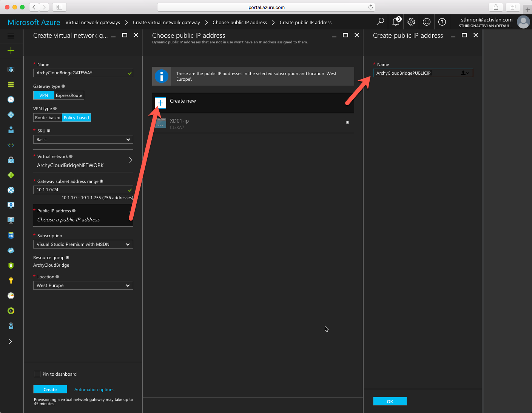Choose Route-based VPN type
Image resolution: width=532 pixels, height=413 pixels.
[x=48, y=118]
